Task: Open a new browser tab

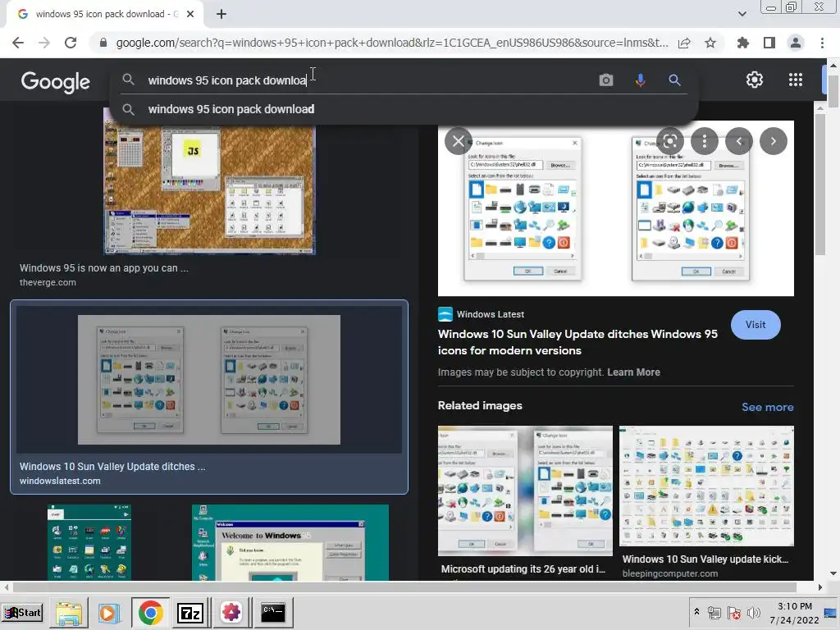Action: 221,15
